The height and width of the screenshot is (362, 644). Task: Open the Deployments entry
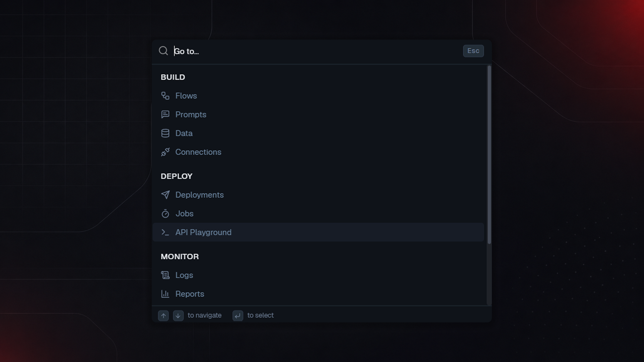318,195
